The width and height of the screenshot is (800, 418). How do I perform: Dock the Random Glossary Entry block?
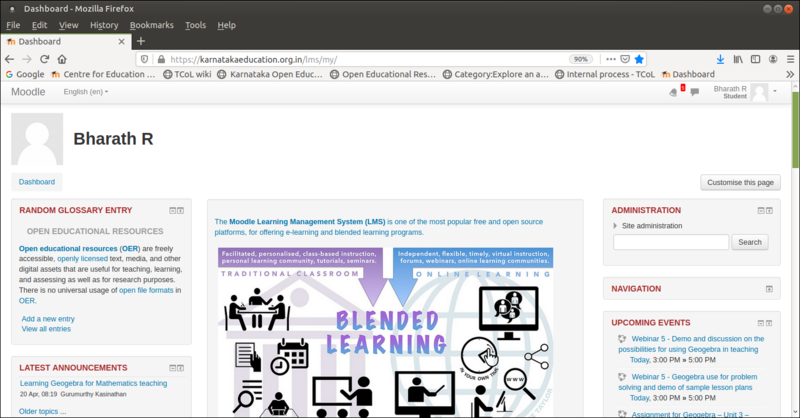pos(181,211)
